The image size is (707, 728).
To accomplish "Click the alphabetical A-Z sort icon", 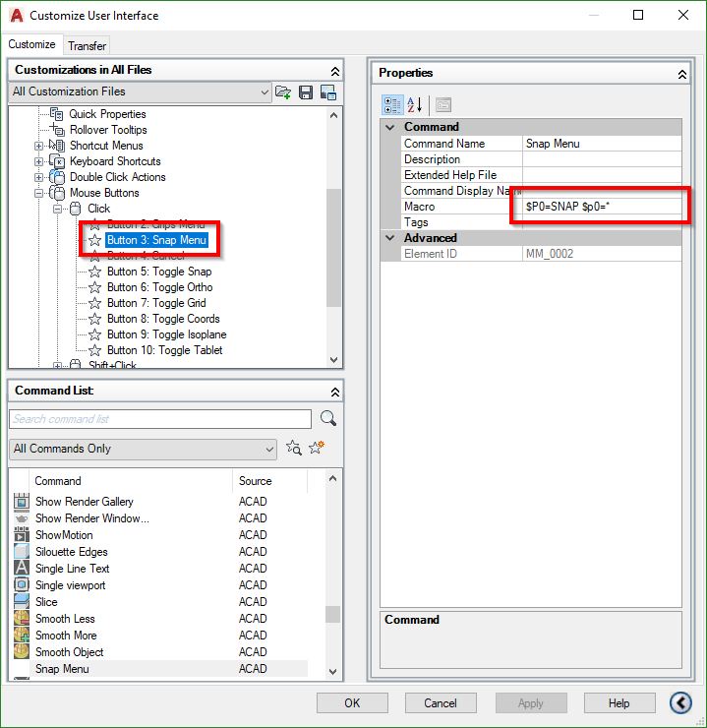I will pyautogui.click(x=414, y=105).
